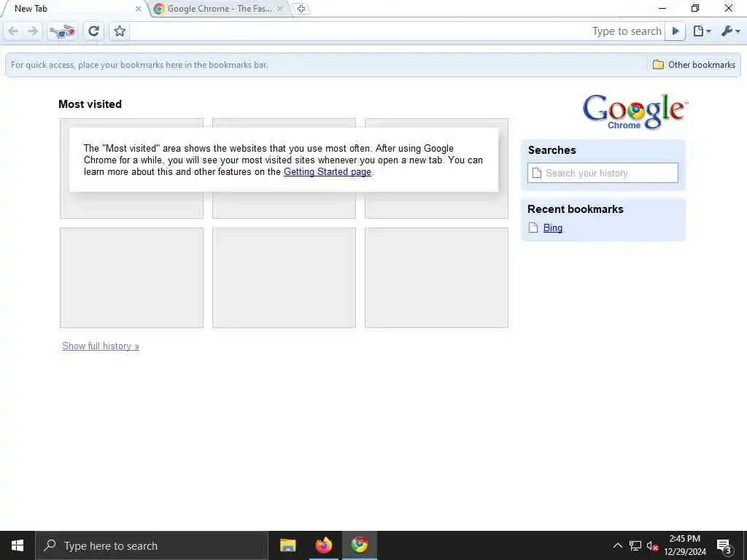This screenshot has width=747, height=560.
Task: Click the Forward navigation arrow
Action: click(32, 31)
